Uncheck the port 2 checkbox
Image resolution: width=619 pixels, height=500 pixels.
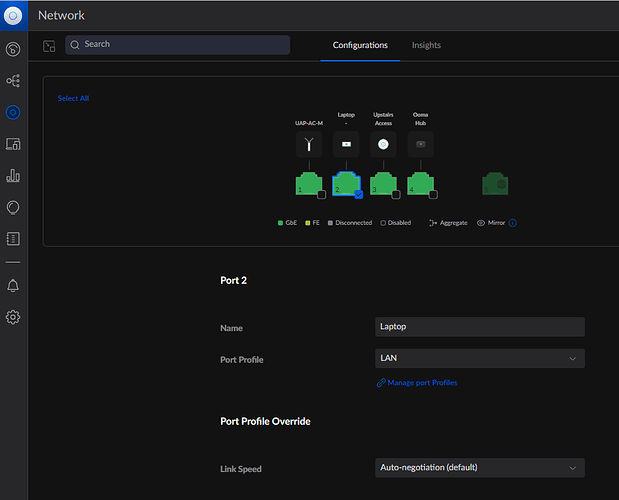(358, 195)
